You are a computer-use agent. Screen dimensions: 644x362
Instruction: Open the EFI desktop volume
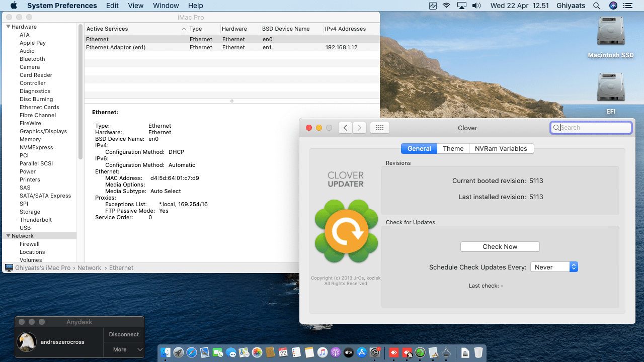pos(611,94)
